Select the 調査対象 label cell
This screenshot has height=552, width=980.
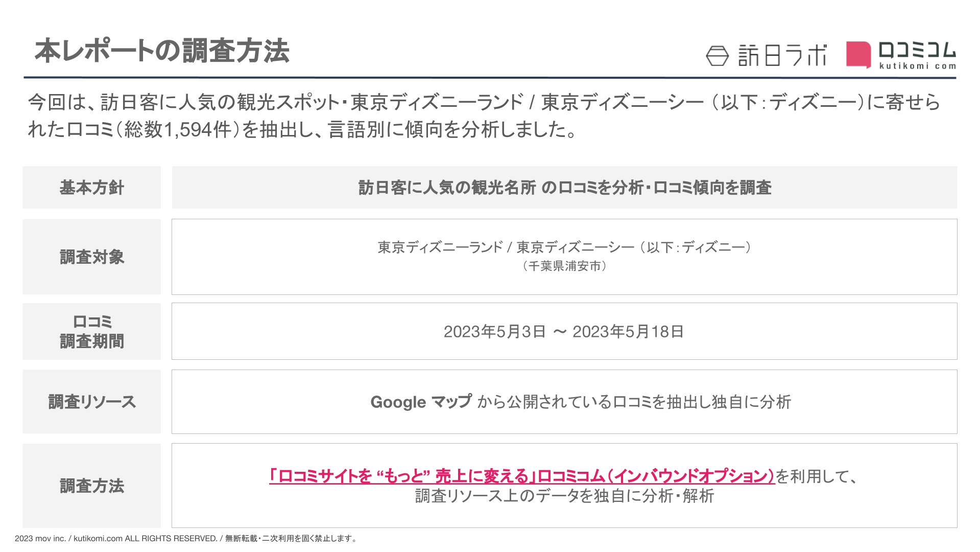[x=92, y=257]
